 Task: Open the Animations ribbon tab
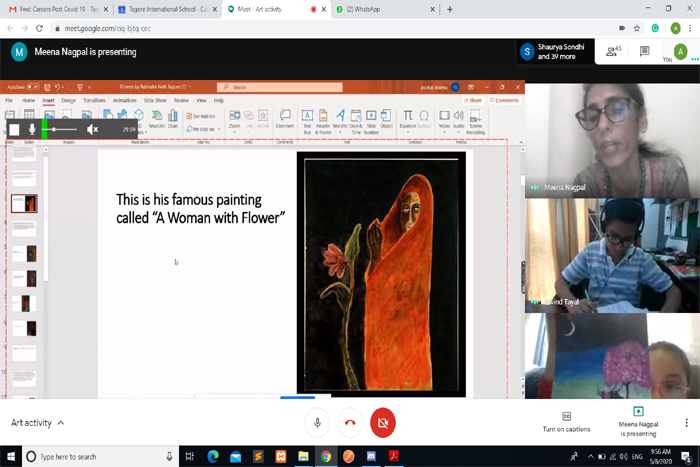(x=125, y=100)
